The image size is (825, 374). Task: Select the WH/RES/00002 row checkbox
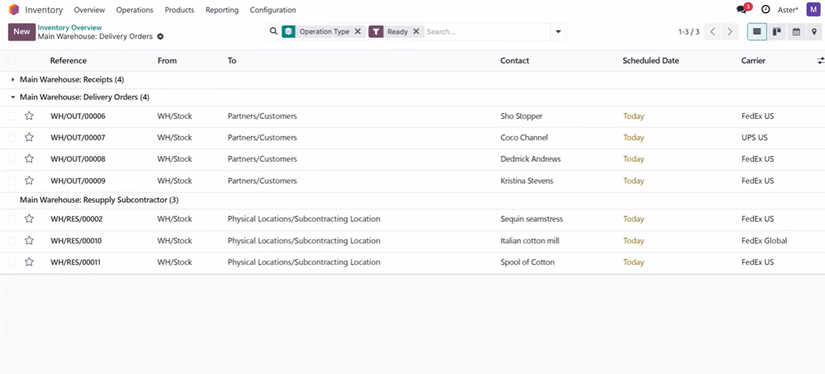coord(12,219)
